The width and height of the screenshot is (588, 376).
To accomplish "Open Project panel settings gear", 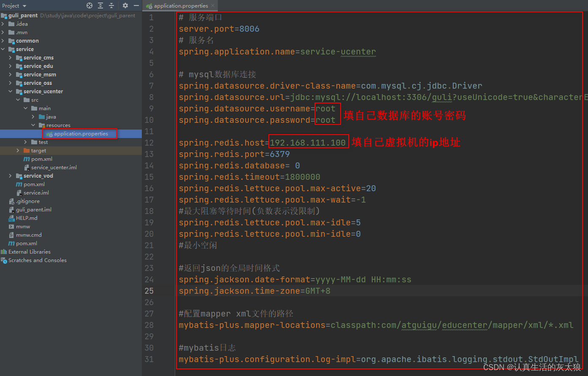I will pyautogui.click(x=125, y=5).
